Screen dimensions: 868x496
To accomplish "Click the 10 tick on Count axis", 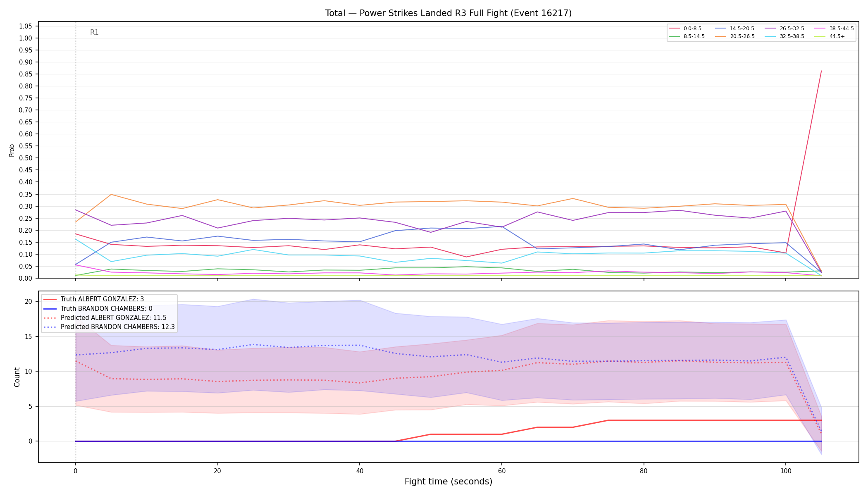I will [x=29, y=371].
